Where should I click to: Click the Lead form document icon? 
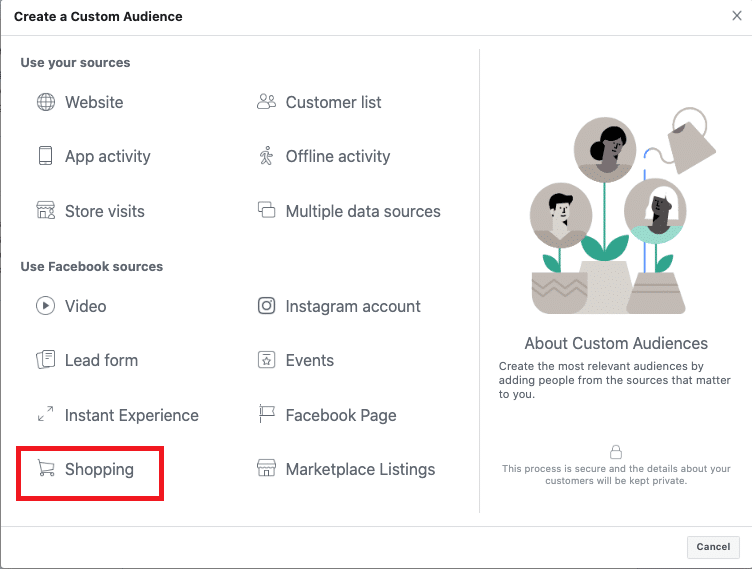[46, 359]
